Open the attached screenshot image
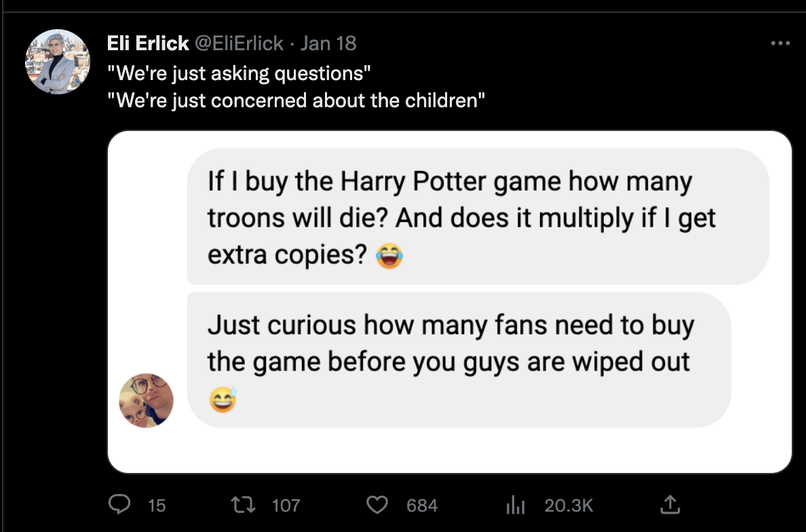The height and width of the screenshot is (532, 806). tap(450, 302)
